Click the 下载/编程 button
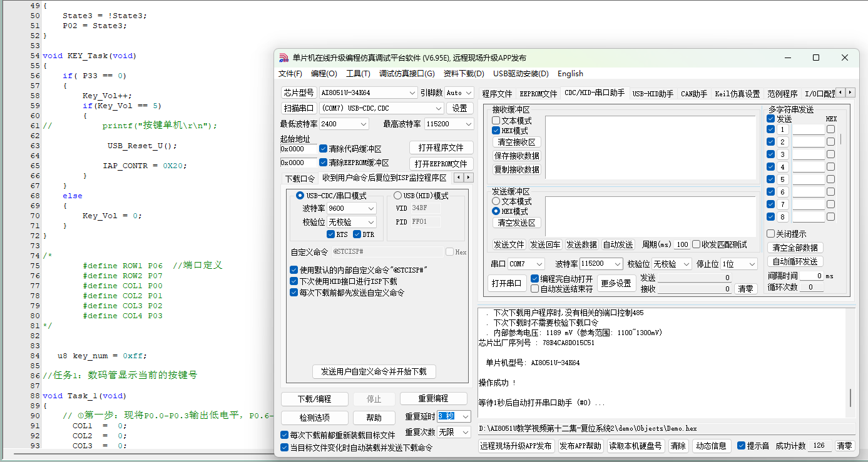The image size is (868, 462). [x=314, y=399]
